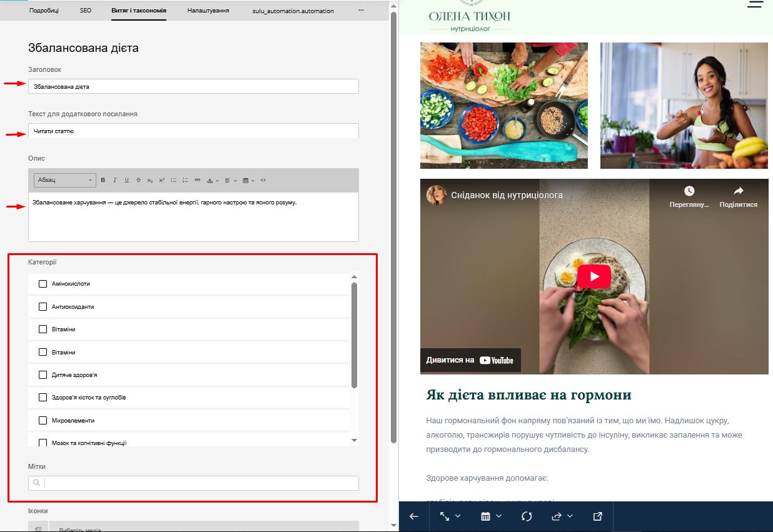Tick the Антиоксиданти checkbox
Screen dimensions: 773x532
click(43, 307)
